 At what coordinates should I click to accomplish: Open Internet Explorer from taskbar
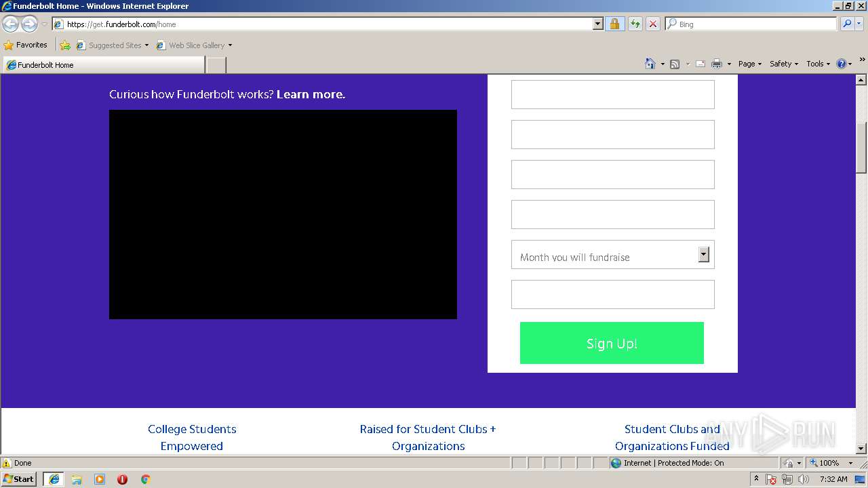[54, 479]
